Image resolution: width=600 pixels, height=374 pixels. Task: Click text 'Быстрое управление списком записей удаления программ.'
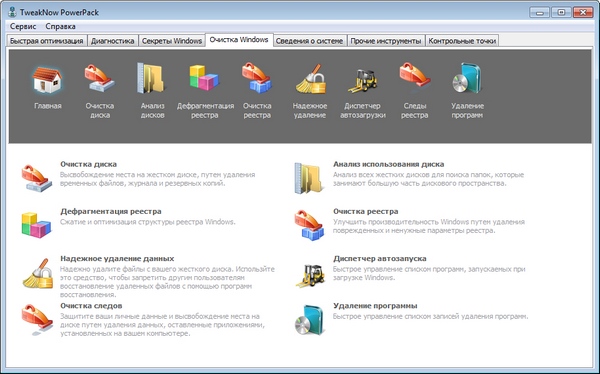coord(430,317)
